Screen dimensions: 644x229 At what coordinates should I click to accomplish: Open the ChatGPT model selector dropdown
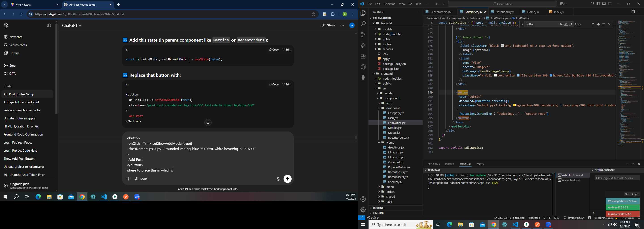tap(72, 25)
